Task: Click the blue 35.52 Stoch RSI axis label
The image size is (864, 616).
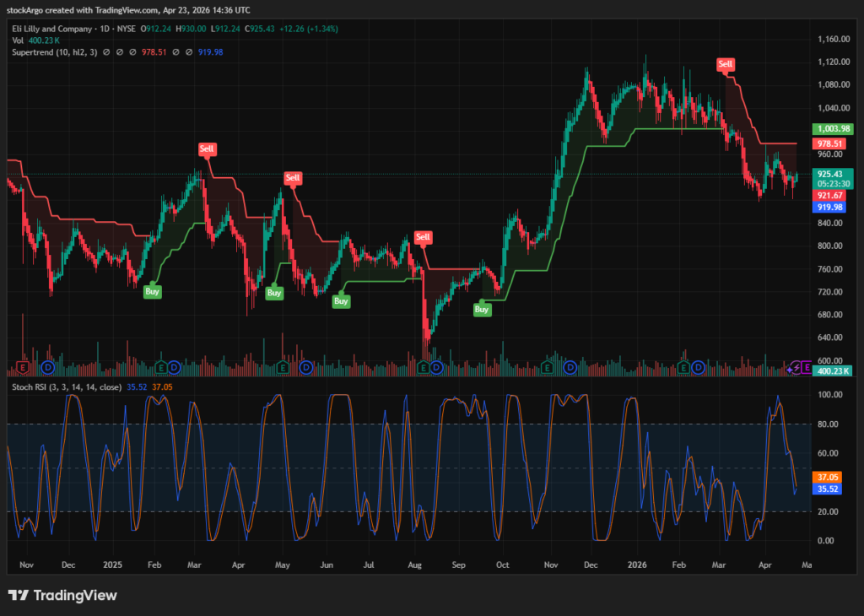Action: point(827,489)
